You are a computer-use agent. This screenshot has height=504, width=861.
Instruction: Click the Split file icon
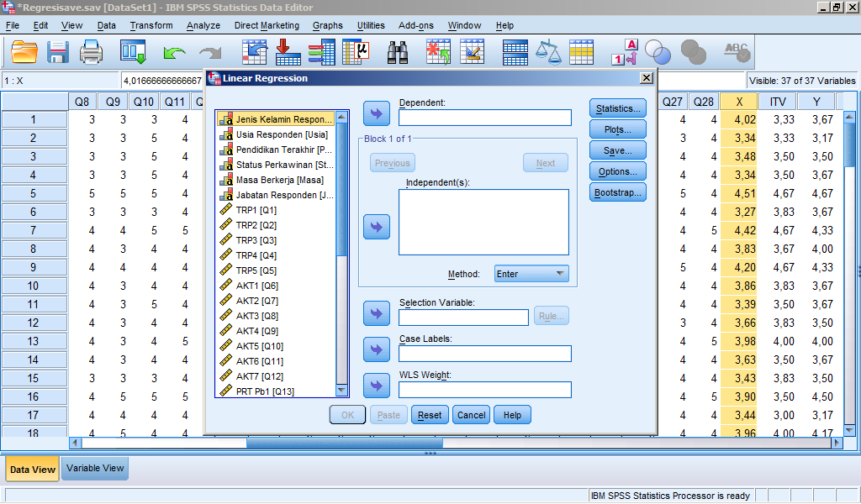[x=515, y=53]
